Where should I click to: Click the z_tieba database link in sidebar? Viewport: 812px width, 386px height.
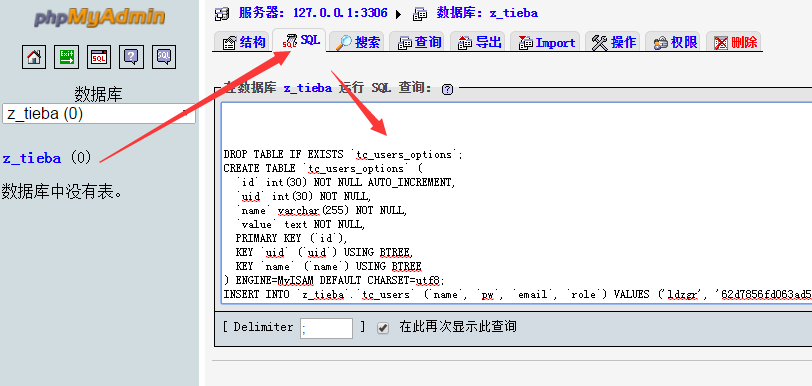pyautogui.click(x=32, y=159)
